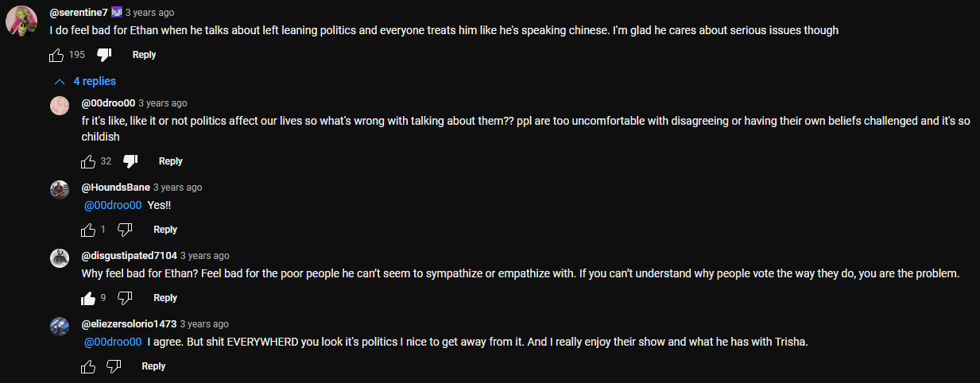Like @eliezersolorio1473's reply

pos(88,366)
